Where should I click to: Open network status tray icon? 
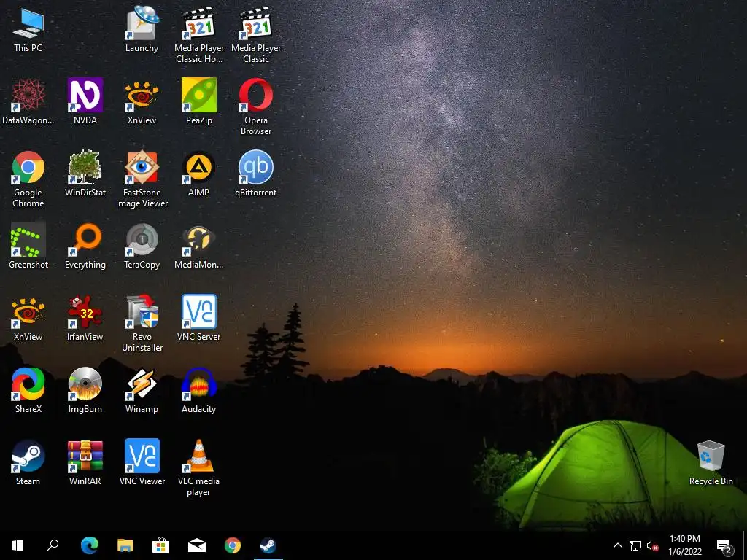pos(635,545)
